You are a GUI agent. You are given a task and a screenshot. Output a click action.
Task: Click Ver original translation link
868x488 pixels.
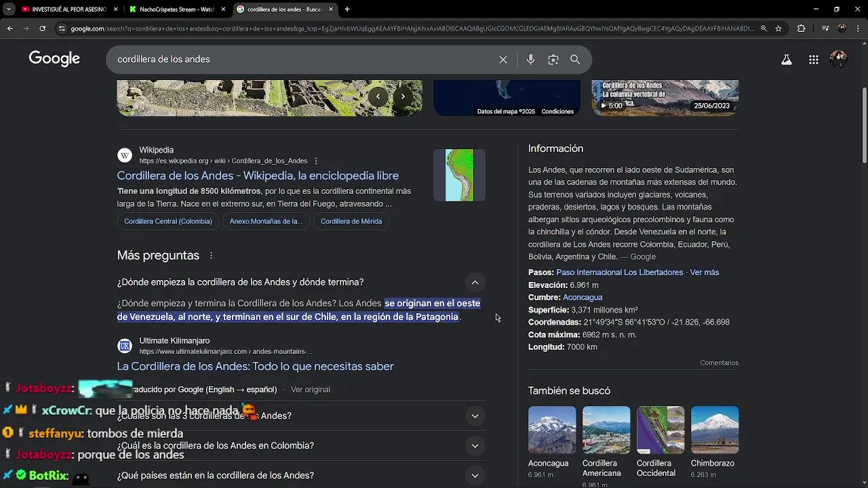[x=311, y=390]
